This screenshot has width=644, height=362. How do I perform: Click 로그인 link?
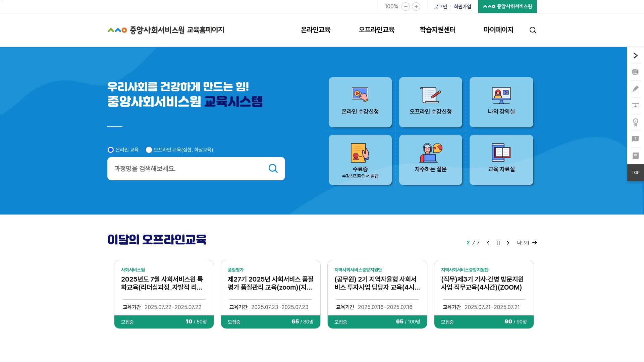pyautogui.click(x=440, y=7)
